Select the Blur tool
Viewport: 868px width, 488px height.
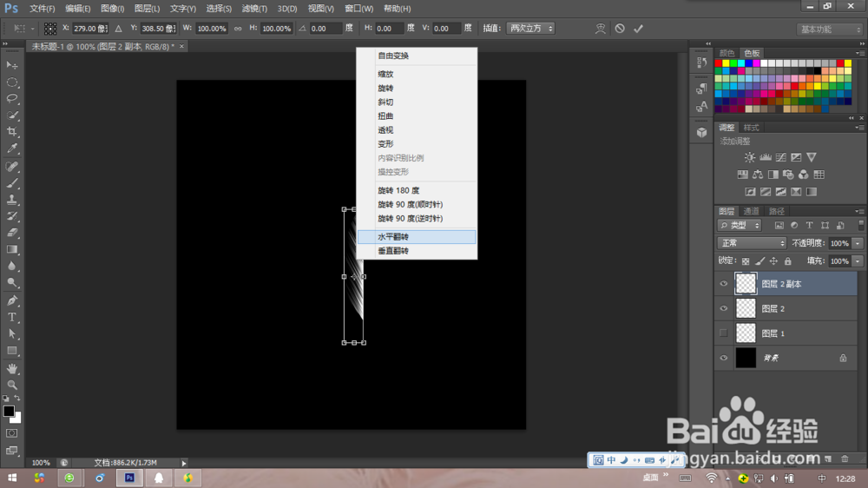point(11,266)
